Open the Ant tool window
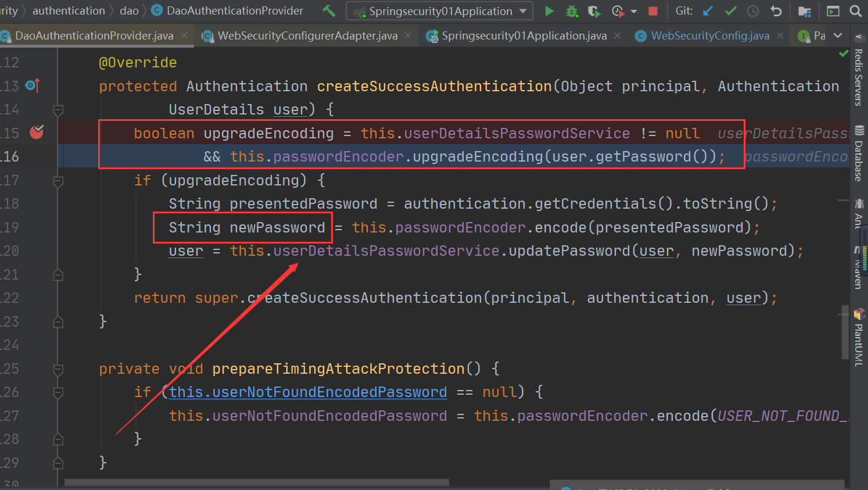Screen dimensions: 868x490 click(x=859, y=213)
